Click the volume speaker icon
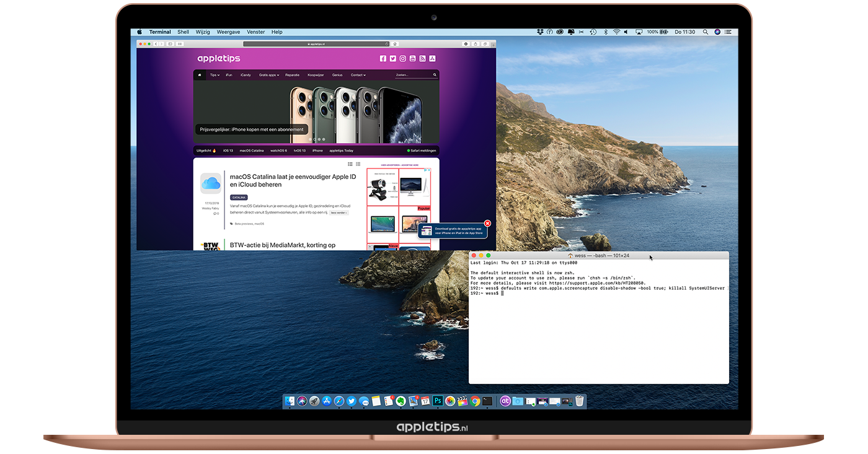The width and height of the screenshot is (868, 454). pyautogui.click(x=626, y=32)
